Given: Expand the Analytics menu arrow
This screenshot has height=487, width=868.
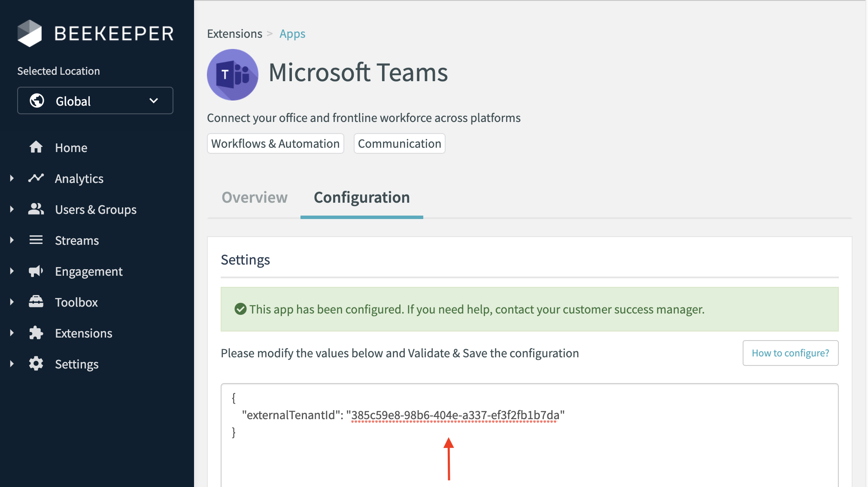Looking at the screenshot, I should coord(12,178).
